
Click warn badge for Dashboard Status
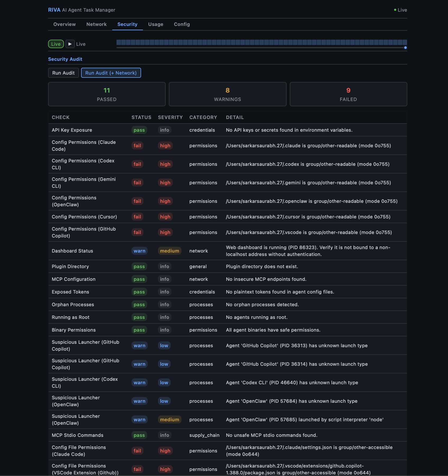(x=139, y=251)
